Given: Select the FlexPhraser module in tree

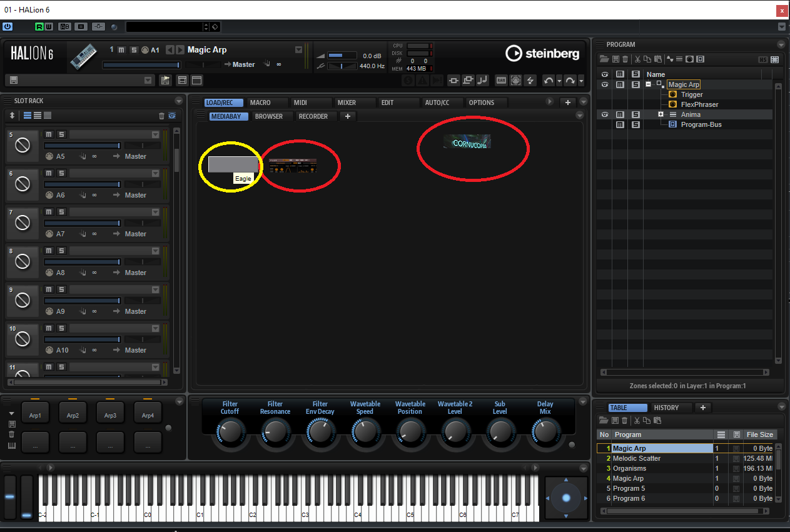Looking at the screenshot, I should coord(699,104).
